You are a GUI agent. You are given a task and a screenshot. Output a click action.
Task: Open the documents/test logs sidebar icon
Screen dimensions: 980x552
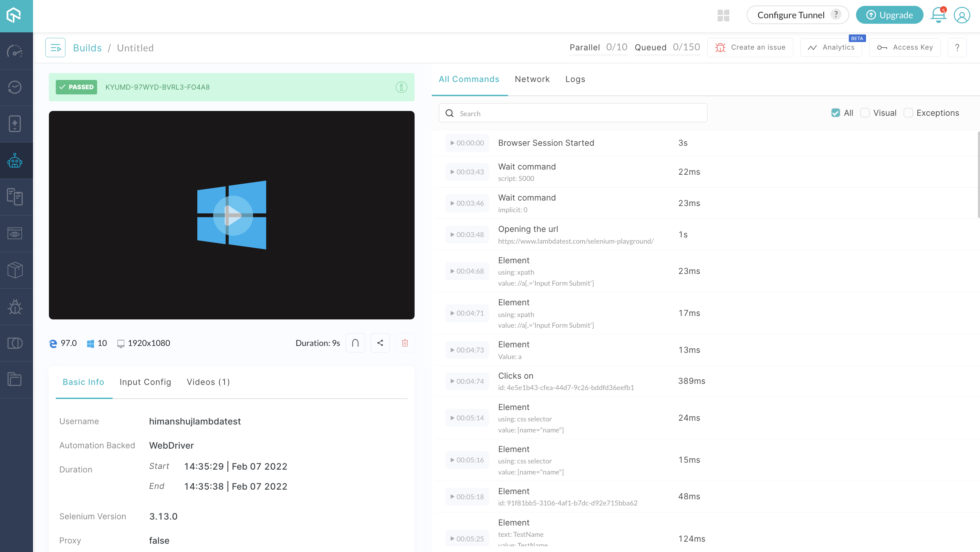pos(15,197)
